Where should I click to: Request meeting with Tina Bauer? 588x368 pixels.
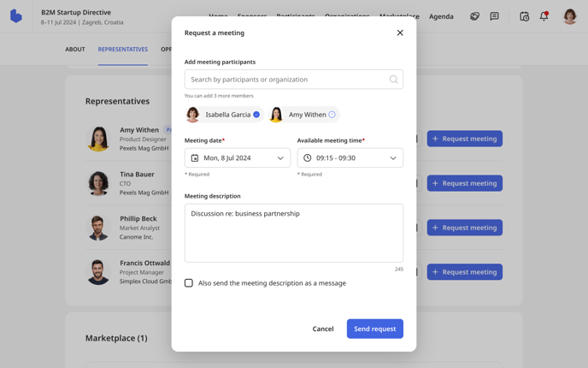pyautogui.click(x=465, y=183)
